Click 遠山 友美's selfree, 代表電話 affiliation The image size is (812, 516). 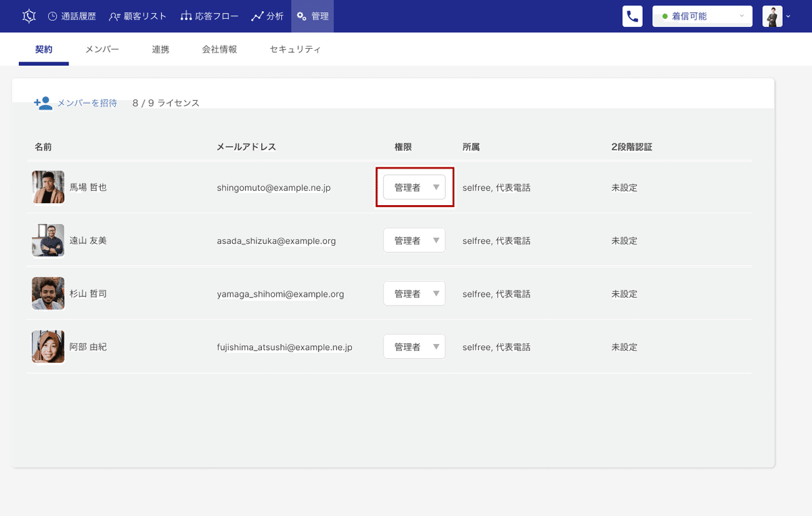496,240
